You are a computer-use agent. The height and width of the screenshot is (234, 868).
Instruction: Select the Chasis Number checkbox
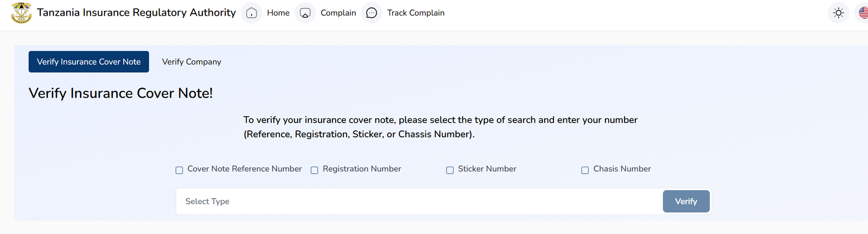[x=585, y=170]
